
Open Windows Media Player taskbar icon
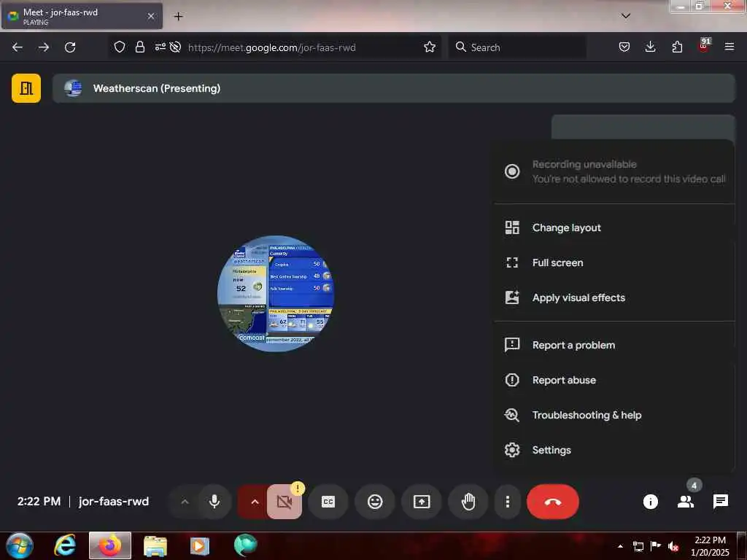pos(200,545)
